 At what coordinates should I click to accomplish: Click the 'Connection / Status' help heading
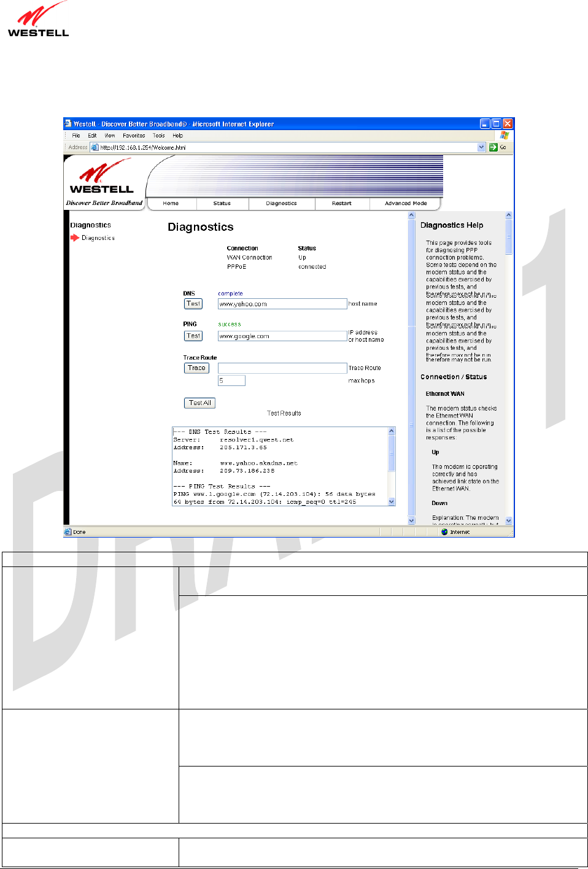pyautogui.click(x=454, y=377)
